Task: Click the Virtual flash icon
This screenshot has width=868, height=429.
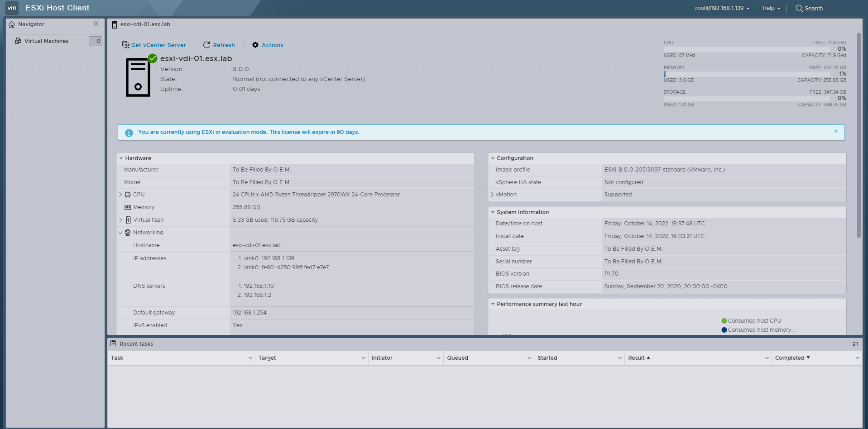Action: (128, 220)
